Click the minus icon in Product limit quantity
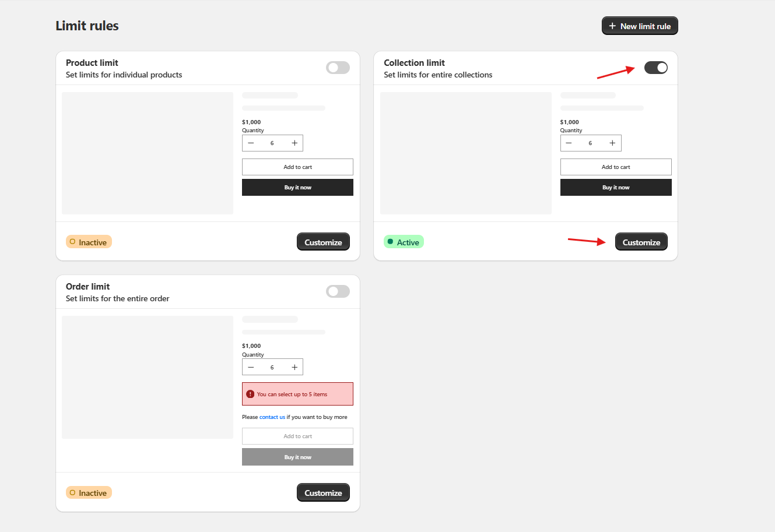 tap(251, 143)
